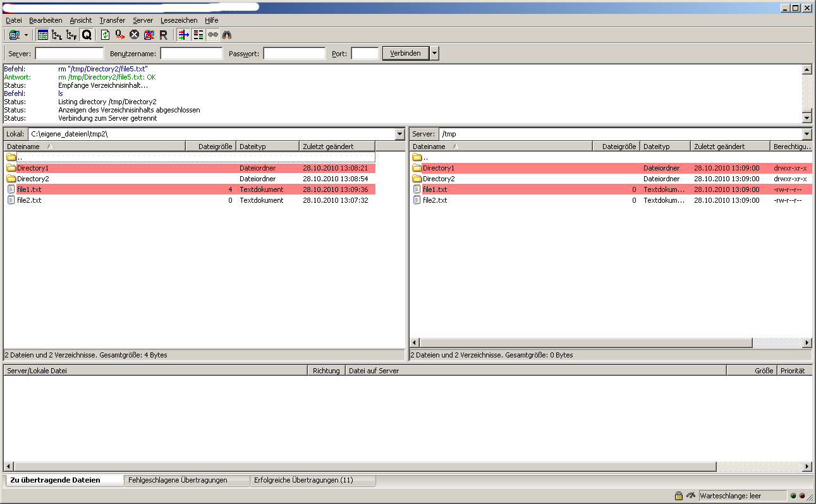816x504 pixels.
Task: Click the Verbinden button
Action: coord(406,53)
